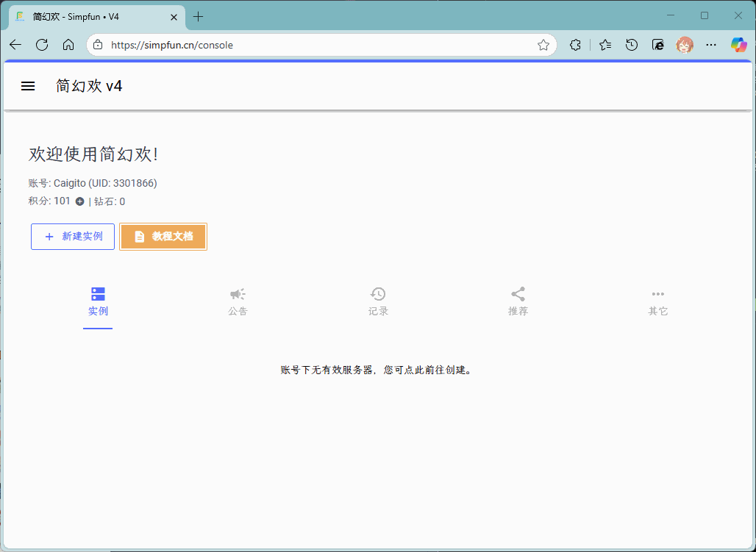
Task: Click the 新建实例 button
Action: tap(73, 236)
